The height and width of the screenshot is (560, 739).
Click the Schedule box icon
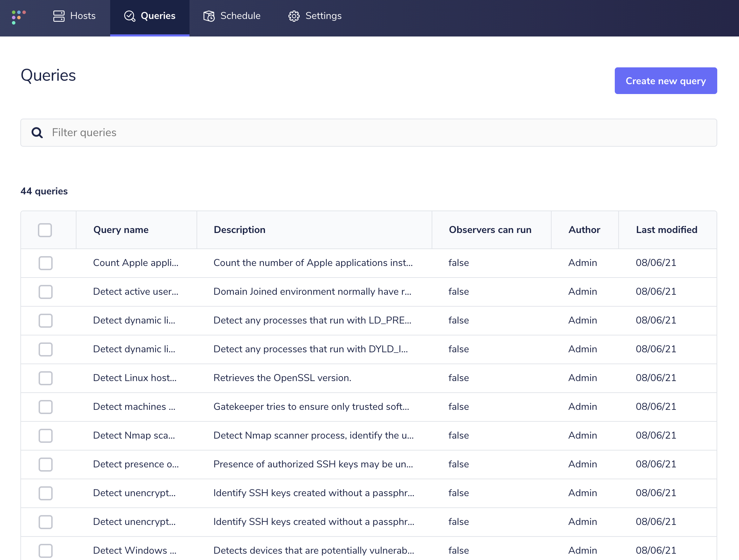pos(209,16)
